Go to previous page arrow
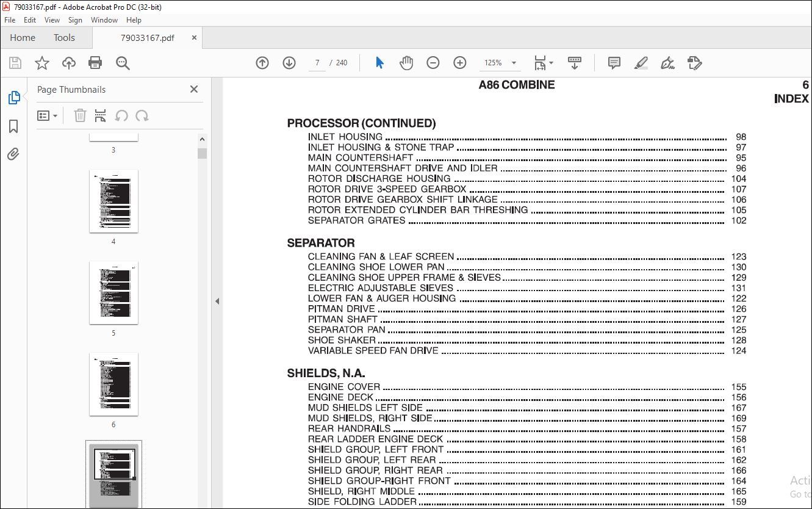The width and height of the screenshot is (812, 509). tap(262, 63)
